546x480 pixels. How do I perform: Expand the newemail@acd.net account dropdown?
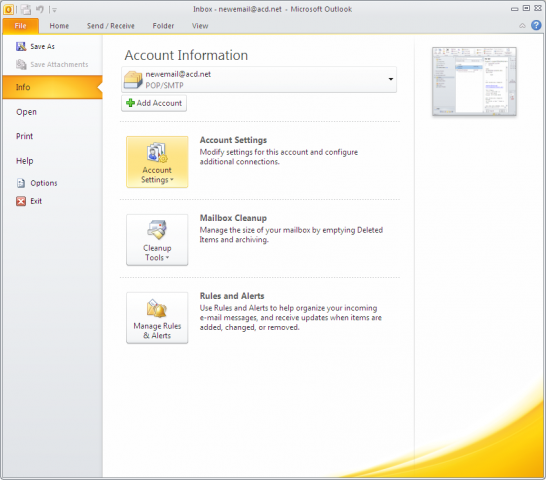[391, 79]
